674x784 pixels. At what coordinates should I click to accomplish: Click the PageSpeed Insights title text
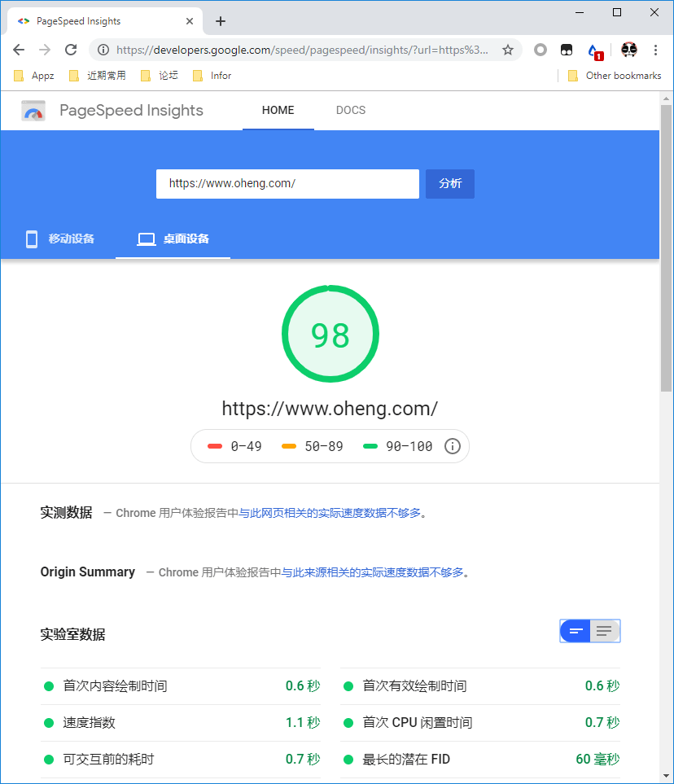(132, 111)
